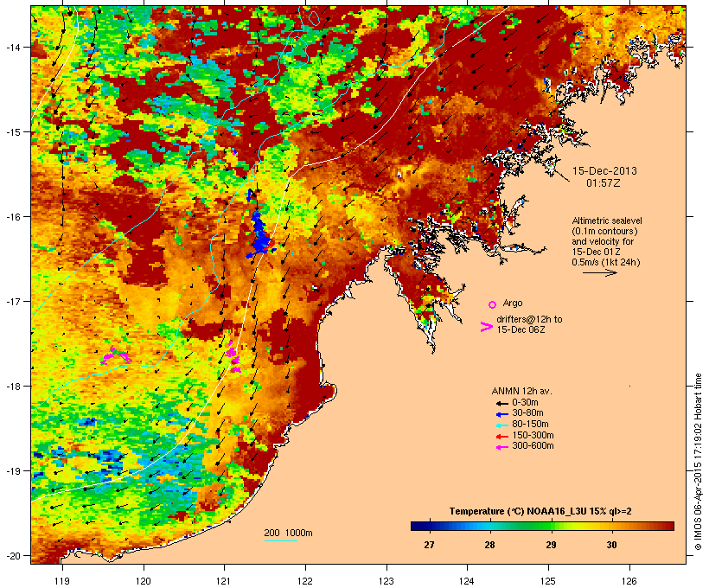Click the 'Altimetric sealevel' caption text
Image resolution: width=709 pixels, height=588 pixels.
coord(607,220)
